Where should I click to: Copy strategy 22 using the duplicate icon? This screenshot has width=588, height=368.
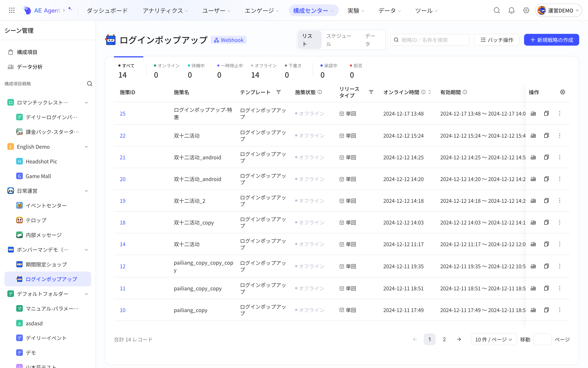[x=546, y=136]
